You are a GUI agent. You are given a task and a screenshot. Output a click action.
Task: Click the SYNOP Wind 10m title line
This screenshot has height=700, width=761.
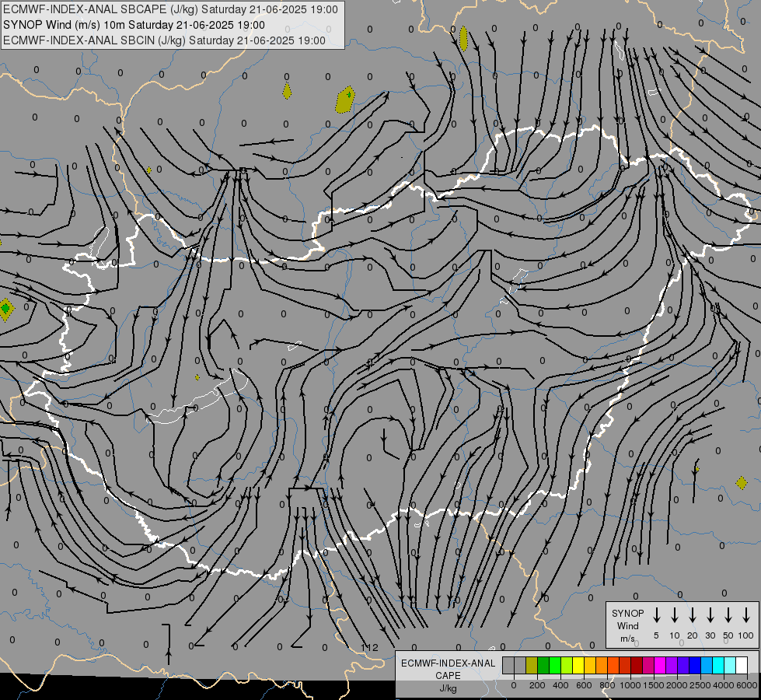[x=134, y=25]
